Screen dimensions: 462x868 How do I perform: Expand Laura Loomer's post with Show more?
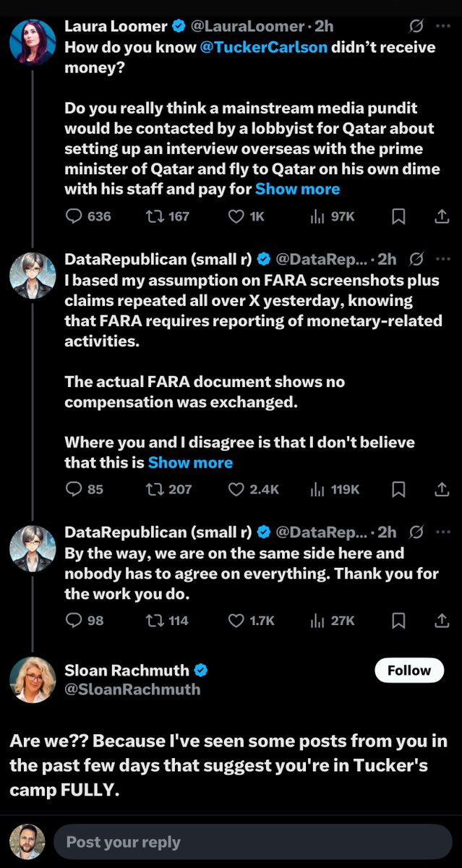(x=297, y=189)
